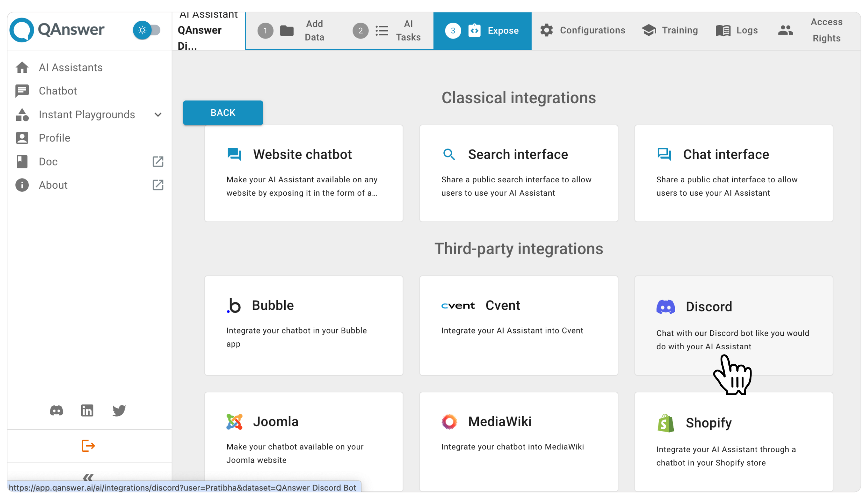868x504 pixels.
Task: Open the Configurations tab
Action: [582, 30]
